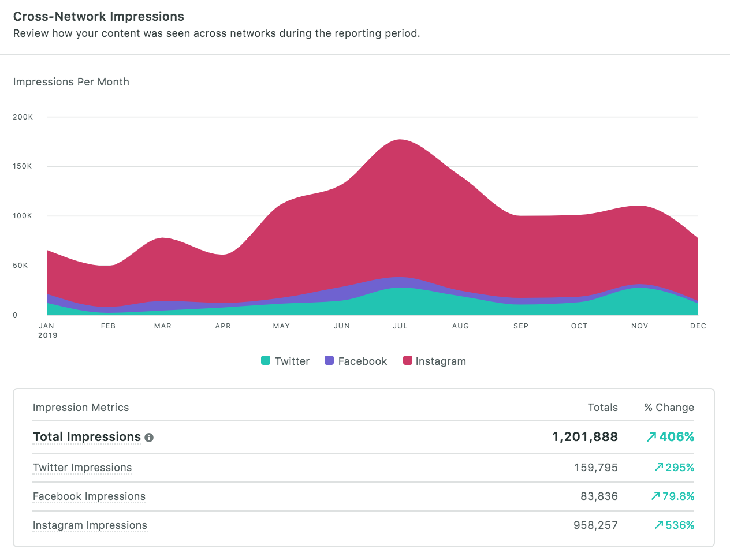Click the Impressions Per Month chart title
This screenshot has height=560, width=730.
71,82
